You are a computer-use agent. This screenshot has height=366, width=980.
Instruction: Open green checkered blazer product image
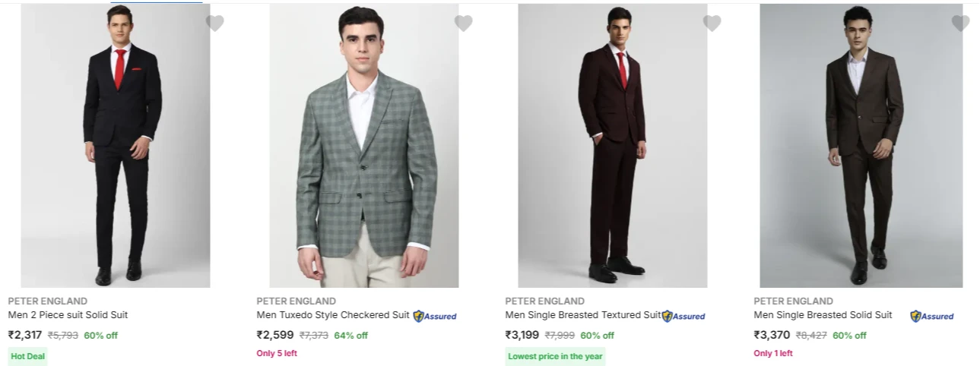364,146
